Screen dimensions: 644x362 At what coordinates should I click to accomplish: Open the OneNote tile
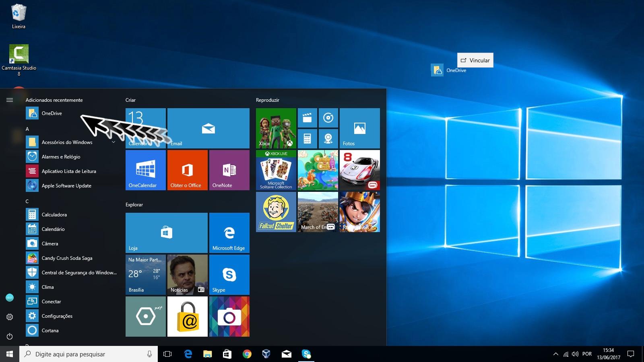[229, 170]
